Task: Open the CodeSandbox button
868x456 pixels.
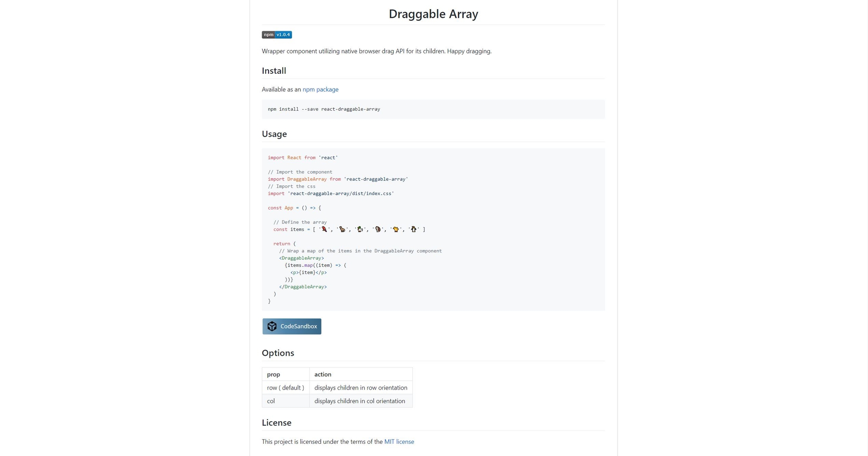Action: [292, 326]
